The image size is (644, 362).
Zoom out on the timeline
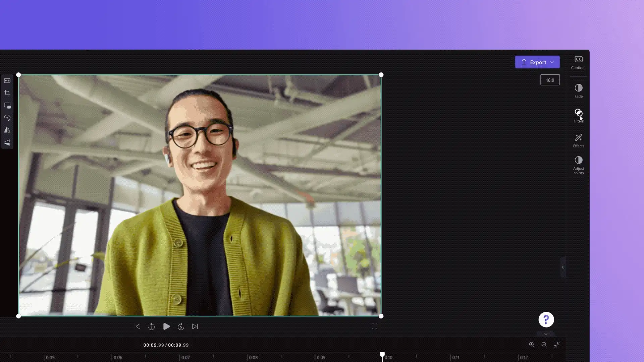tap(544, 345)
